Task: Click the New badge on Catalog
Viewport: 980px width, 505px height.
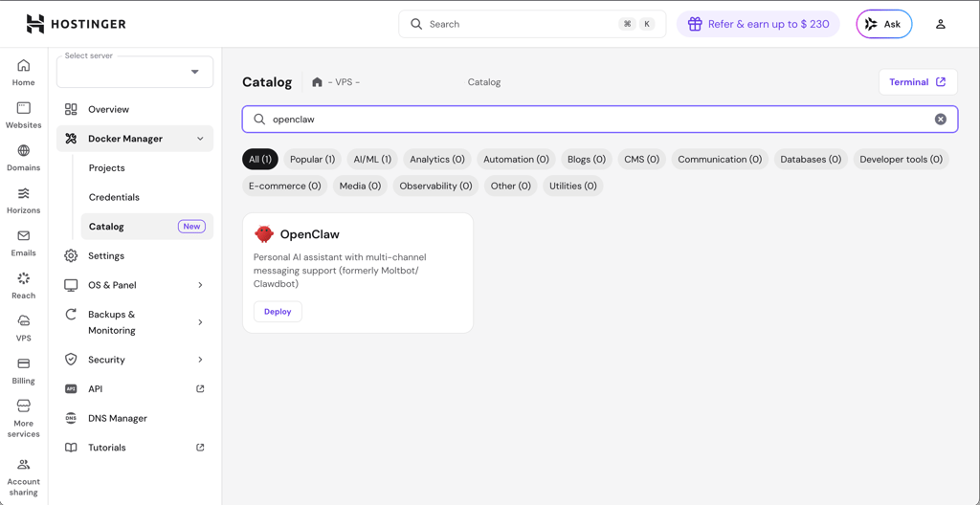Action: pos(191,227)
